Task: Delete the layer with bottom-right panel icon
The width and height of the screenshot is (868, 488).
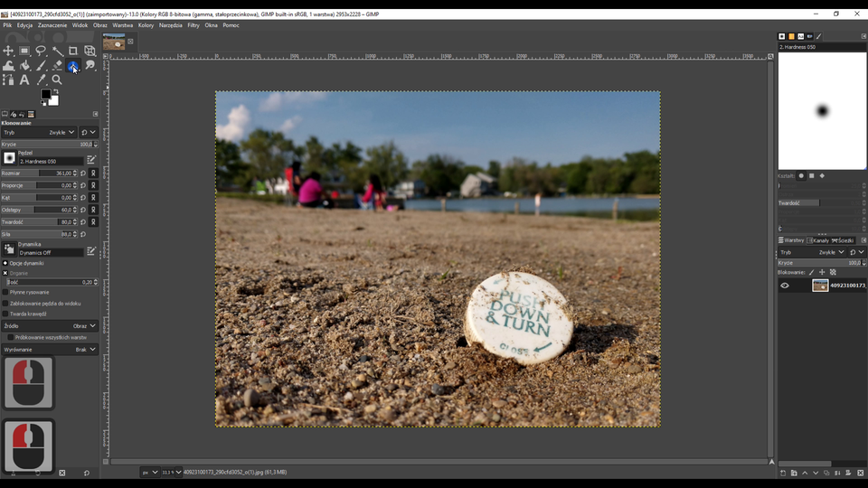Action: (860, 473)
